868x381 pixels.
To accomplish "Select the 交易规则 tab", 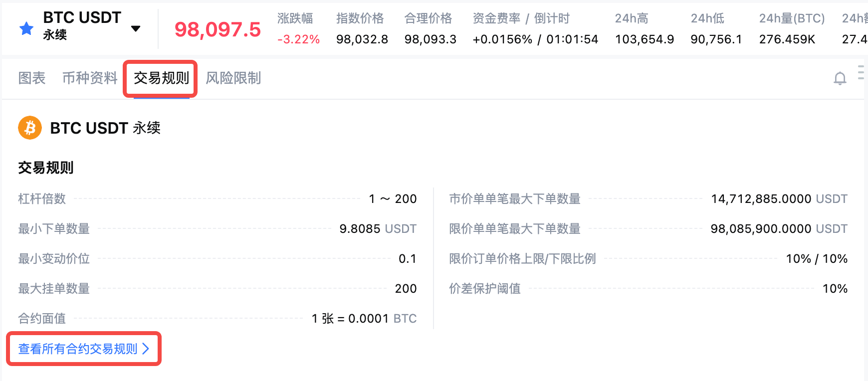I will [161, 78].
